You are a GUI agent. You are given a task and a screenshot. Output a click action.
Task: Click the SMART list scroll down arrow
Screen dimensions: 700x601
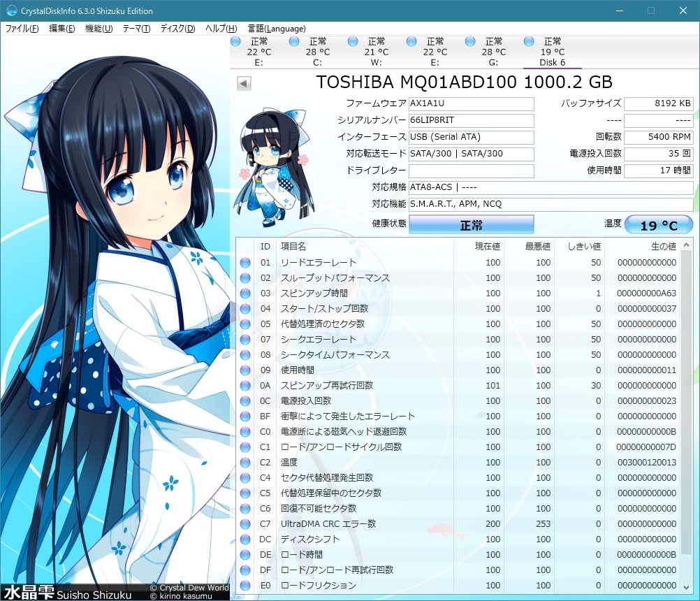coord(687,587)
